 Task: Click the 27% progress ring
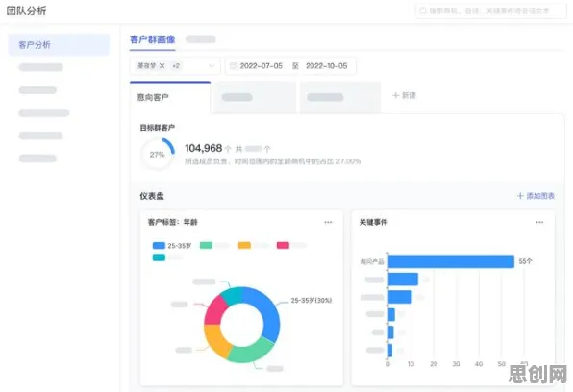coord(157,154)
